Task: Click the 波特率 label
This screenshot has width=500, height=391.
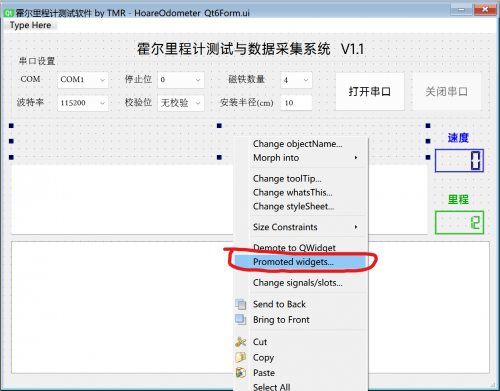Action: point(30,102)
